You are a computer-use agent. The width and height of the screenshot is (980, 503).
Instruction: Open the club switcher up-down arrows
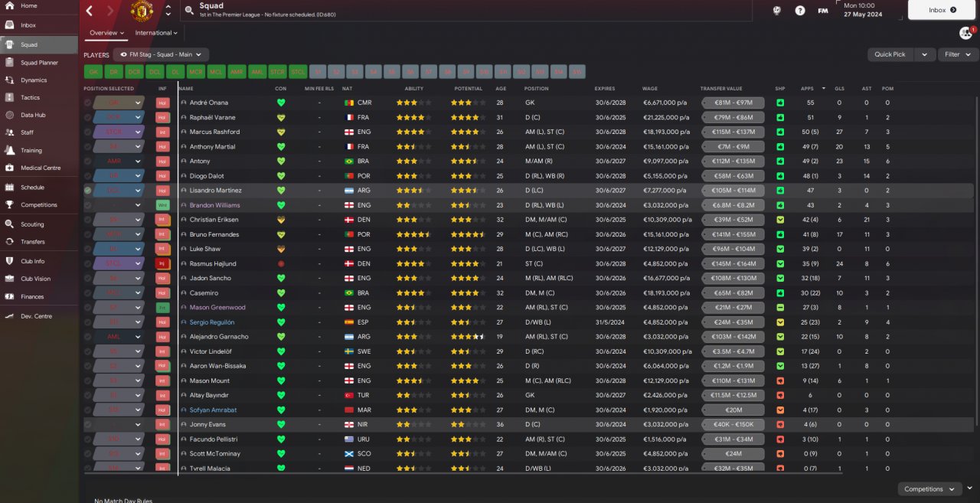pyautogui.click(x=168, y=11)
